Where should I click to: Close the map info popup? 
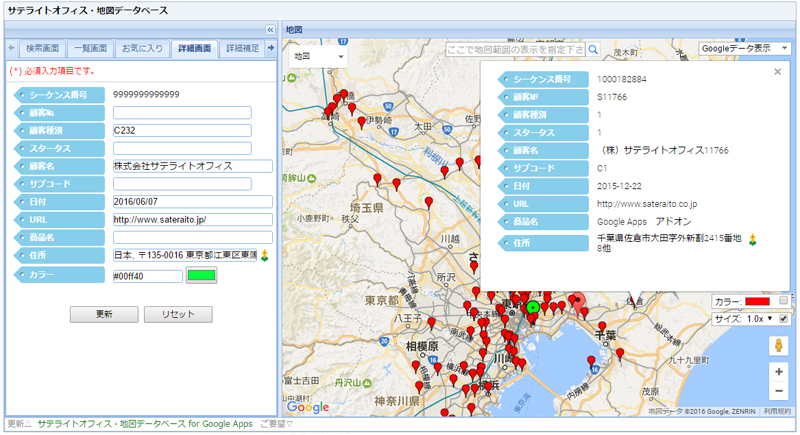click(x=778, y=72)
